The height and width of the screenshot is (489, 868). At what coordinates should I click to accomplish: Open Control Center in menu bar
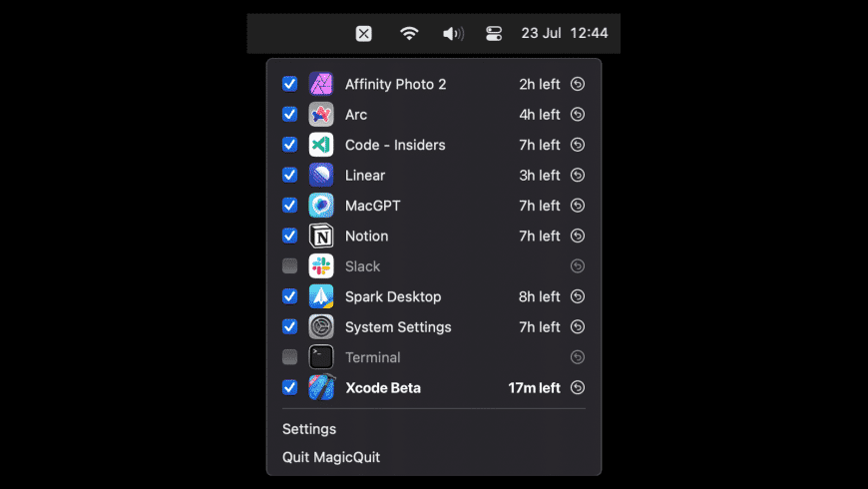tap(494, 34)
